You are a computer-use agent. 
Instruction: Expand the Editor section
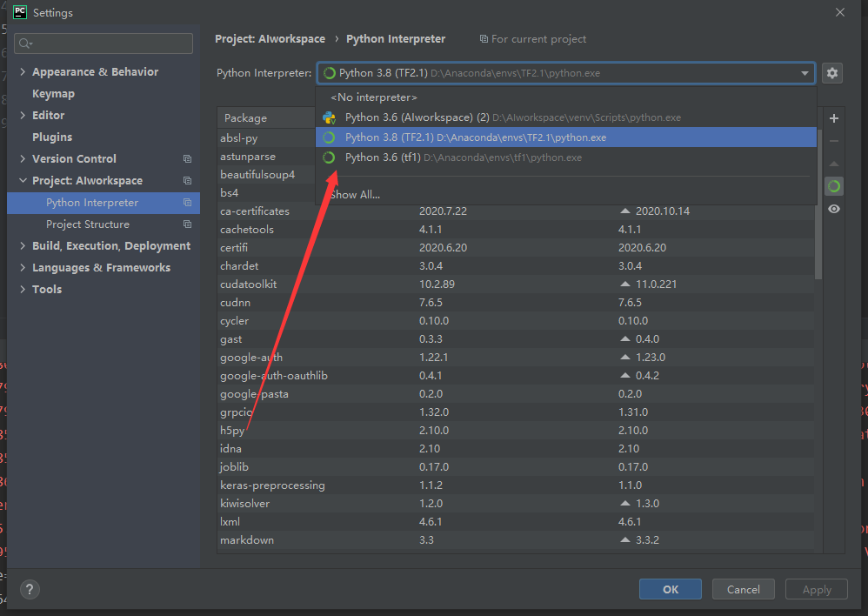(x=23, y=115)
